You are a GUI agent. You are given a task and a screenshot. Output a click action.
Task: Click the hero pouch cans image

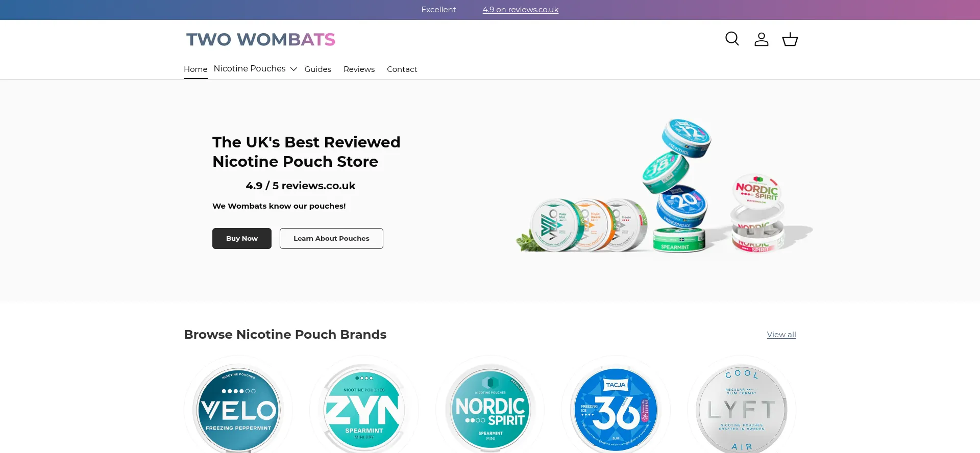[x=664, y=186]
